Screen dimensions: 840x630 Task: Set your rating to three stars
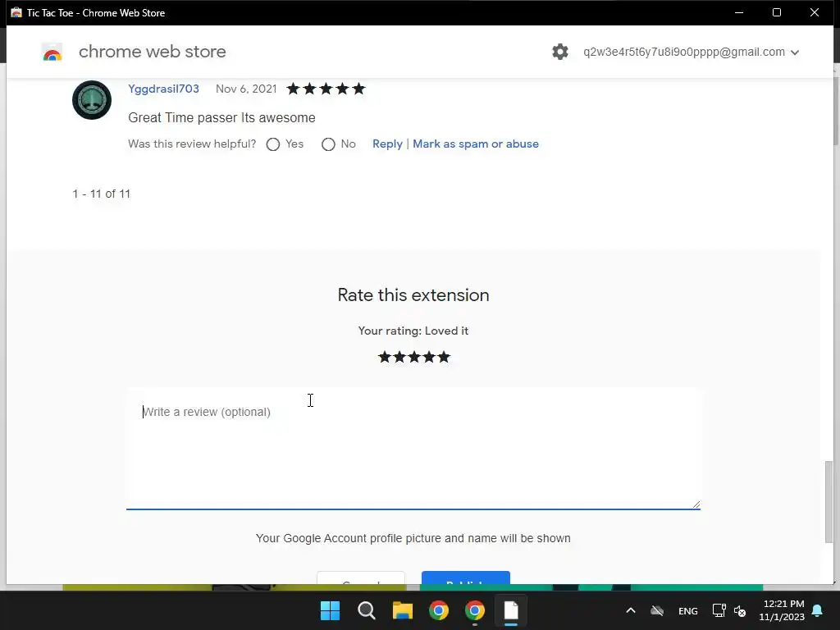[x=414, y=357]
